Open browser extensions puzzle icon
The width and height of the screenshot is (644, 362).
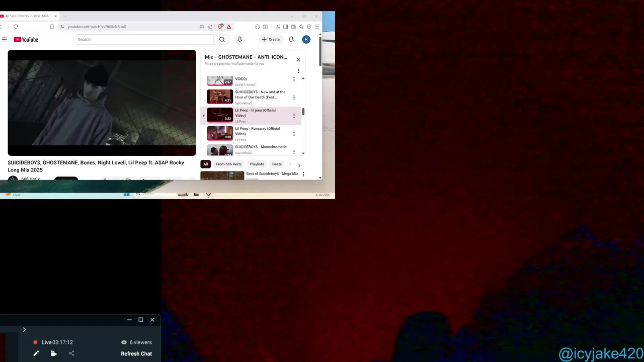pyautogui.click(x=257, y=27)
